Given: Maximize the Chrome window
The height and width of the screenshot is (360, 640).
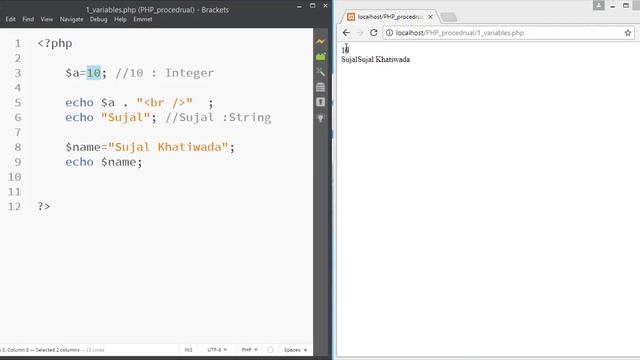Looking at the screenshot, I should coord(626,6).
